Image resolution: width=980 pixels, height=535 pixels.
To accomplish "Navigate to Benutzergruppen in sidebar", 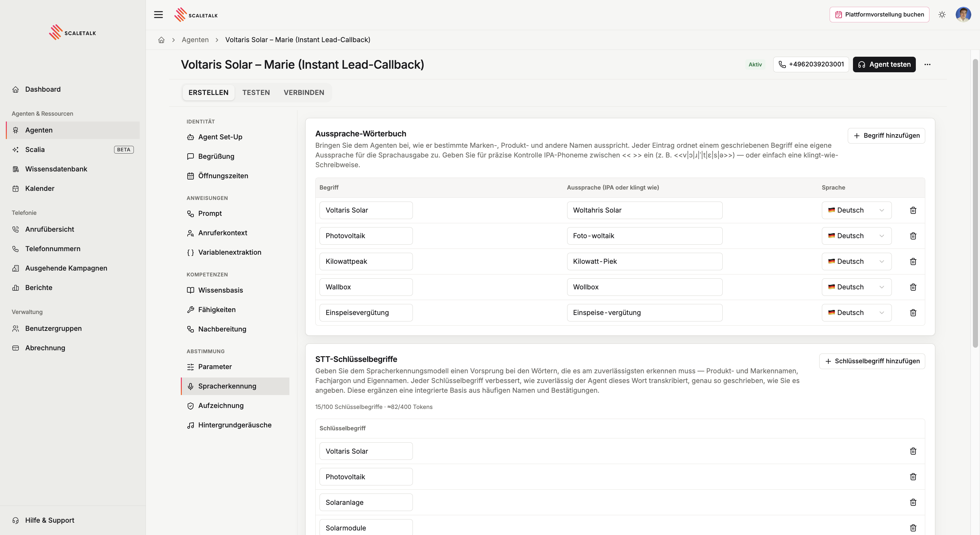I will pos(73,329).
